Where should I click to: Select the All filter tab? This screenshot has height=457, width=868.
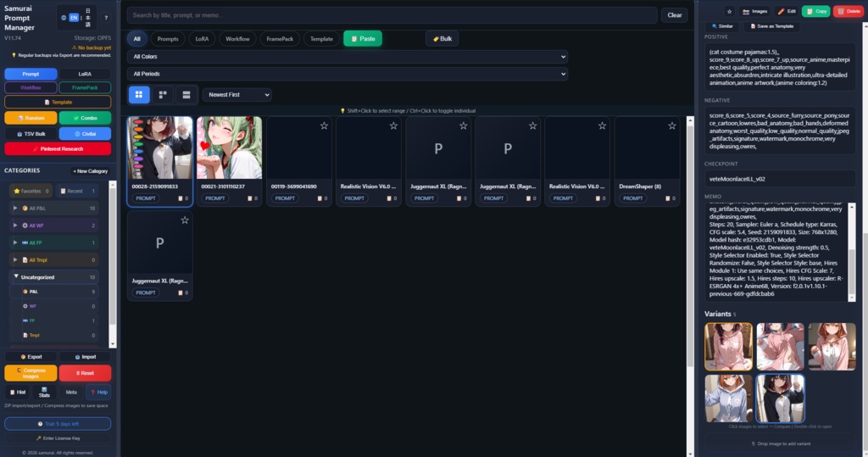(136, 39)
